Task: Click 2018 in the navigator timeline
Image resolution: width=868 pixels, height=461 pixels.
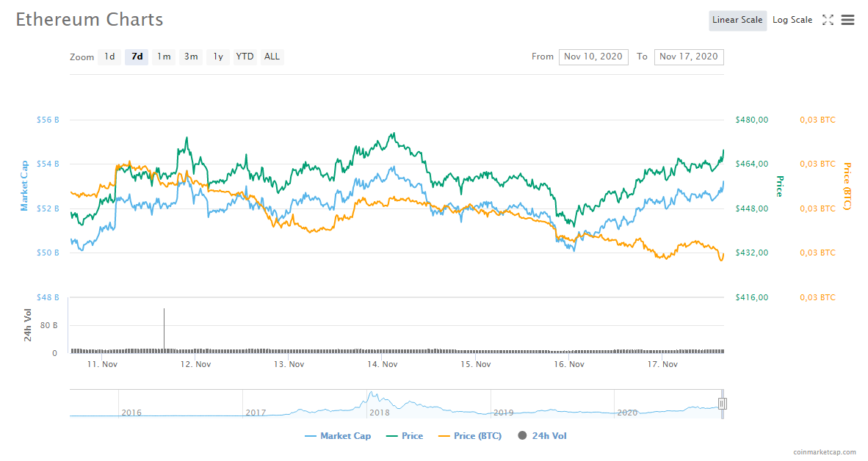Action: click(380, 413)
